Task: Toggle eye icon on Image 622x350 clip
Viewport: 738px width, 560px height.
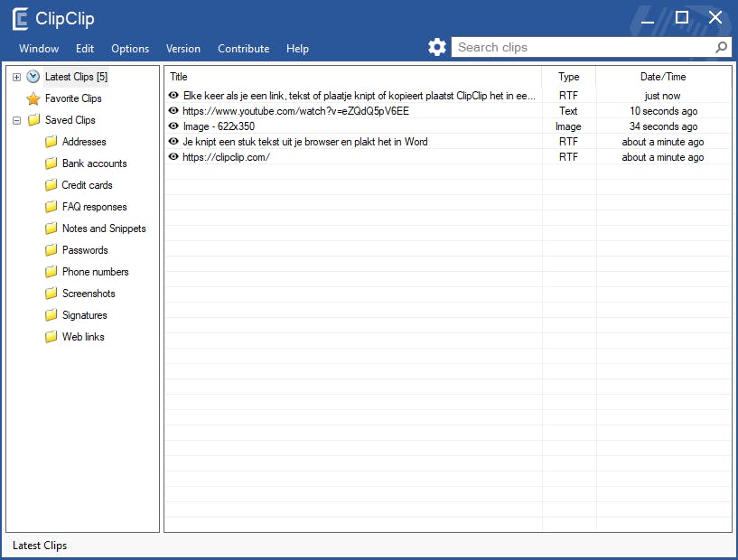Action: pyautogui.click(x=173, y=126)
